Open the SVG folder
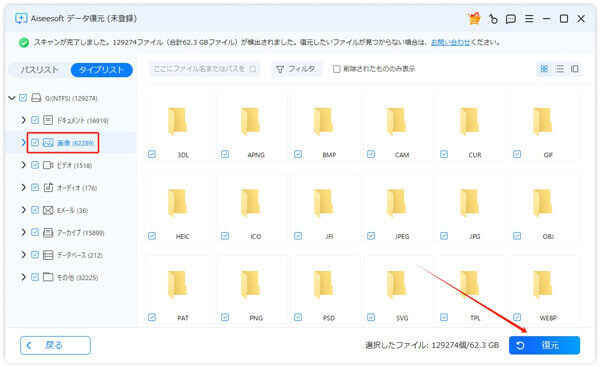 pos(396,285)
